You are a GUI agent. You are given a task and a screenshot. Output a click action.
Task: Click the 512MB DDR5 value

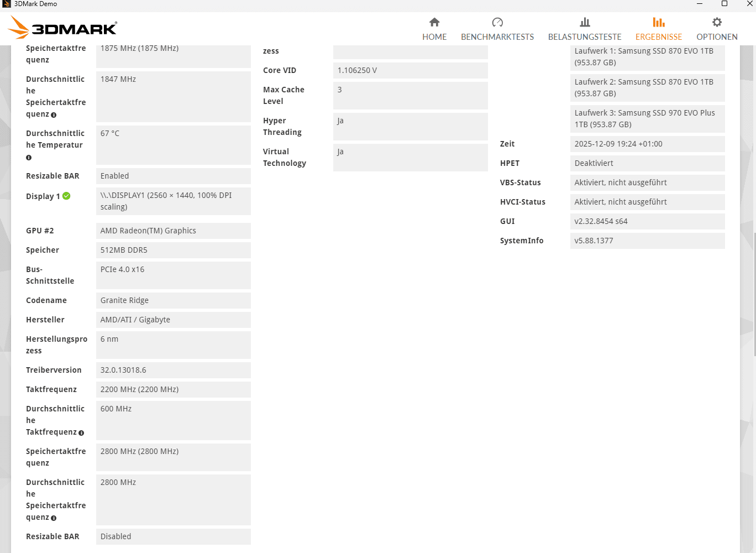[174, 250]
